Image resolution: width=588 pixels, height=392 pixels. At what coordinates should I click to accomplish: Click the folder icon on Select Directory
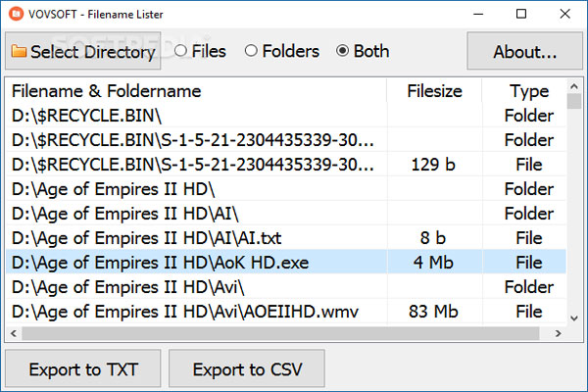point(18,52)
